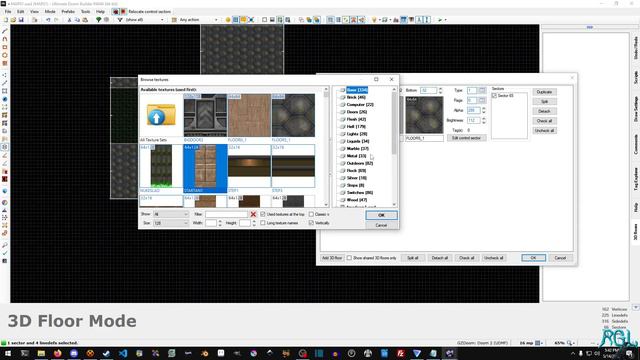The width and height of the screenshot is (640, 360).
Task: Select the Wood texture set
Action: coord(356,200)
